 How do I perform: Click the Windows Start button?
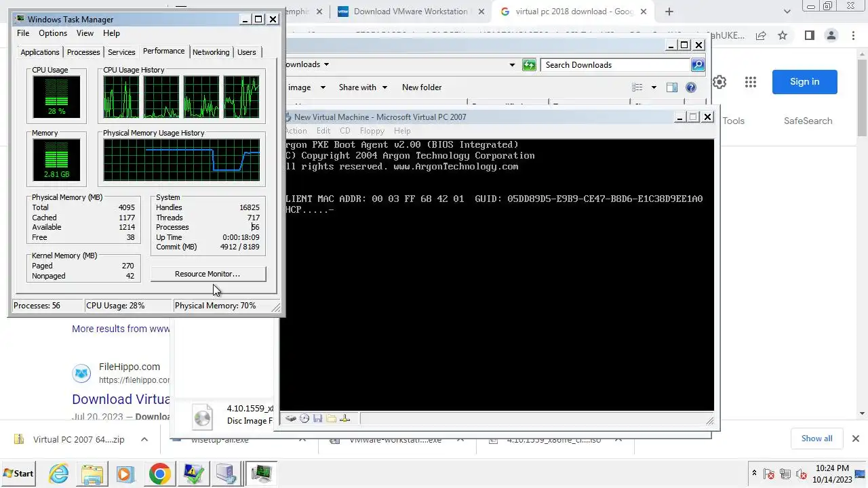pyautogui.click(x=18, y=473)
